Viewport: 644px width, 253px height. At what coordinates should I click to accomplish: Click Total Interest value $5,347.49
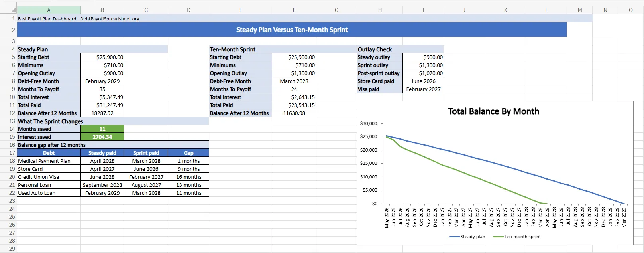click(x=102, y=97)
